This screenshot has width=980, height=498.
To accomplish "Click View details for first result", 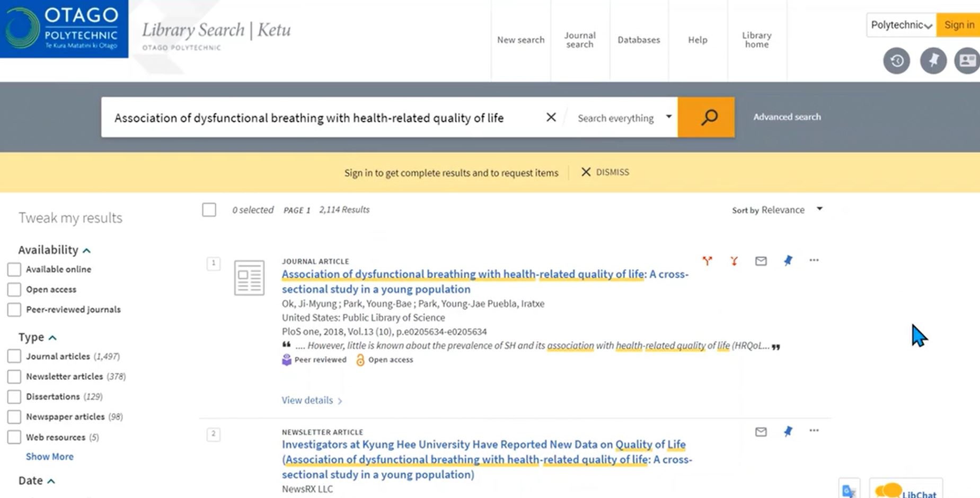I will [x=312, y=401].
